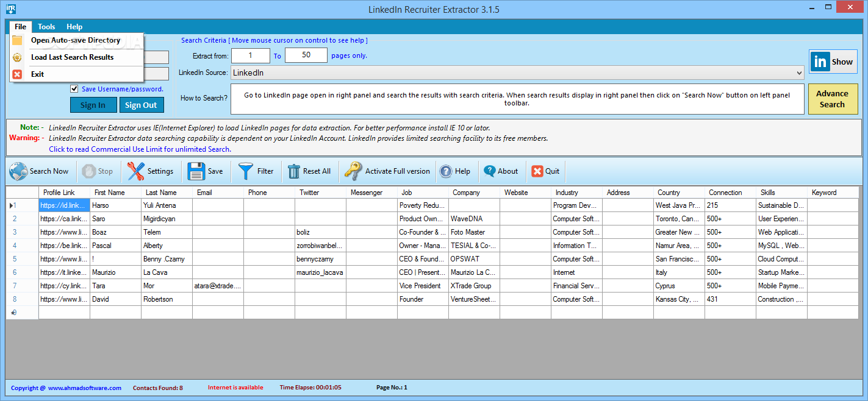This screenshot has height=401, width=868.
Task: Open the Tools menu
Action: point(46,27)
